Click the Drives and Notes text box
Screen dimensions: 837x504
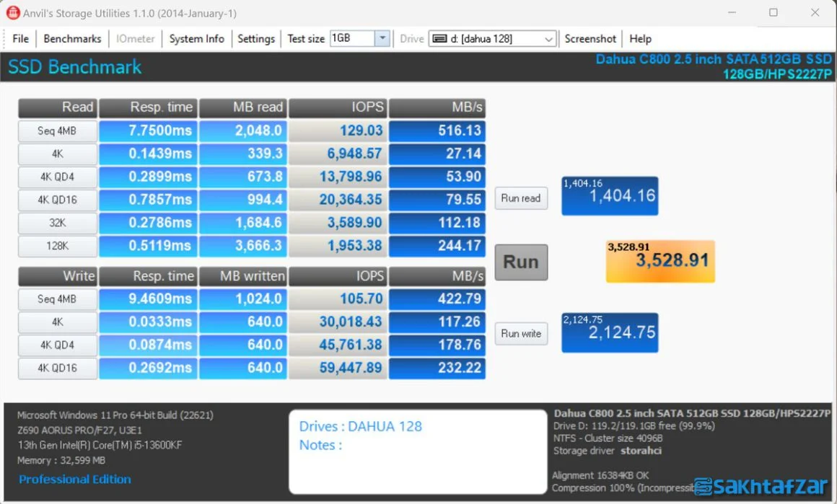(418, 452)
